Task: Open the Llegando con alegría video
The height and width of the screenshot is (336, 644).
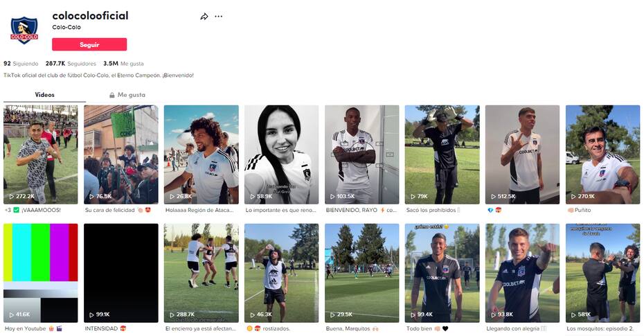Action: 522,273
